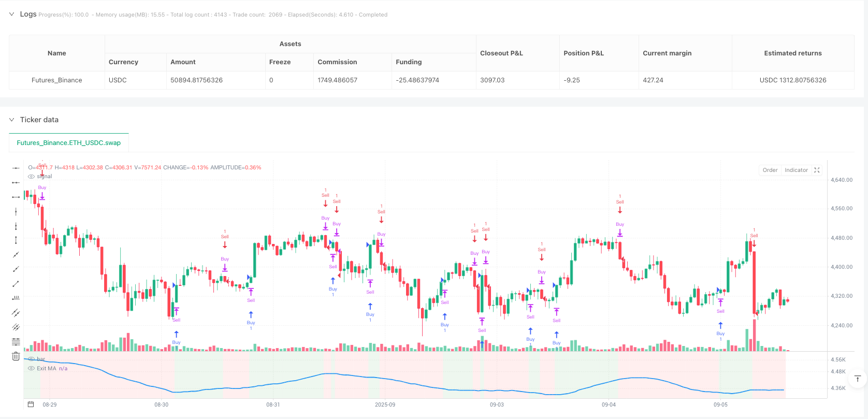This screenshot has width=868, height=419.
Task: Click the Order button on chart
Action: click(x=770, y=170)
